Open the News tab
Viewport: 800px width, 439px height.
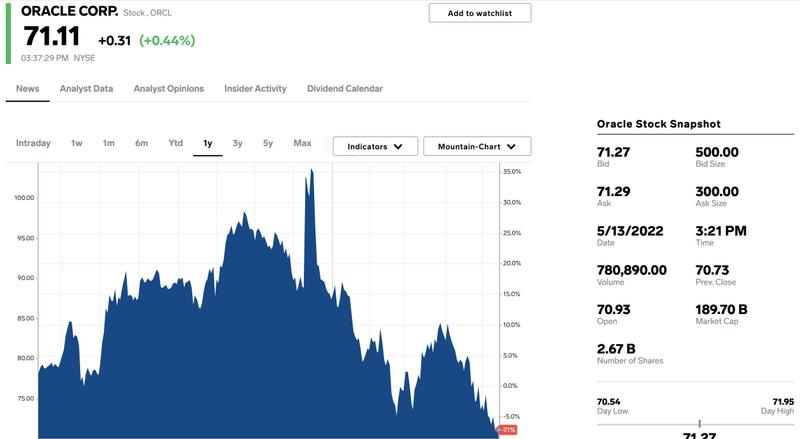click(28, 88)
